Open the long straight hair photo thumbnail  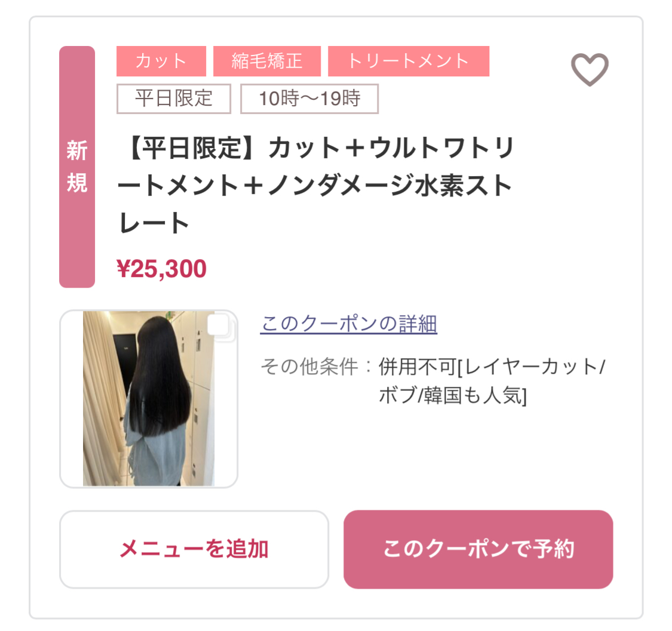click(x=149, y=399)
